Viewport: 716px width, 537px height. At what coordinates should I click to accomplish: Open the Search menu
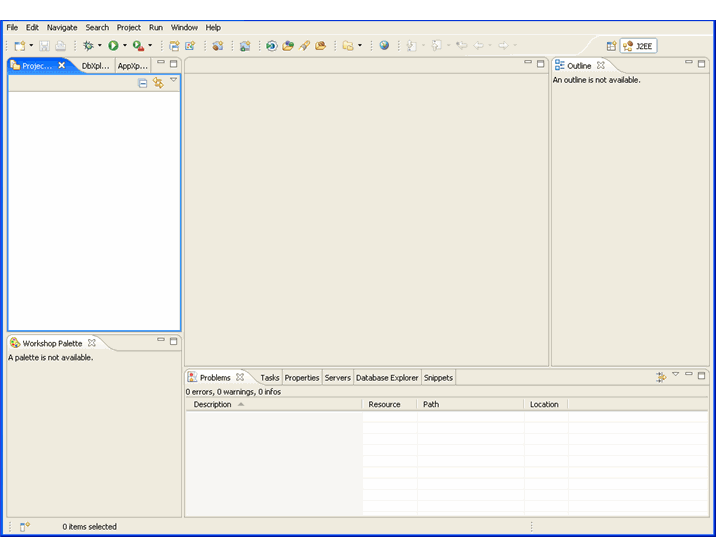pos(97,27)
